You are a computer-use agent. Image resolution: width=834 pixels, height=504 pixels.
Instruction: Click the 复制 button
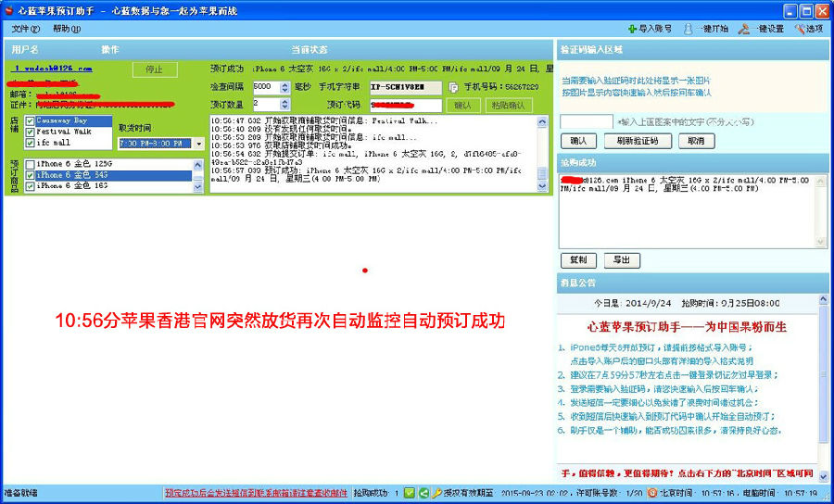click(578, 260)
